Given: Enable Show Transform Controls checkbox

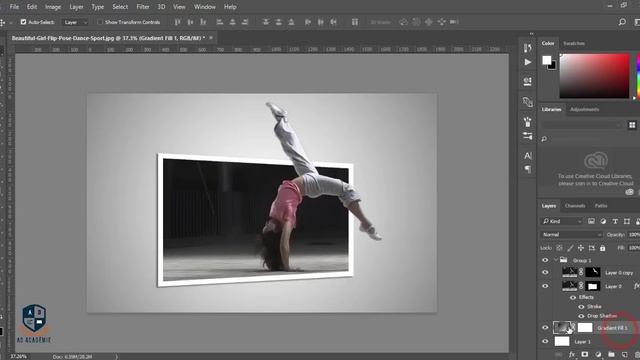Looking at the screenshot, I should 100,22.
